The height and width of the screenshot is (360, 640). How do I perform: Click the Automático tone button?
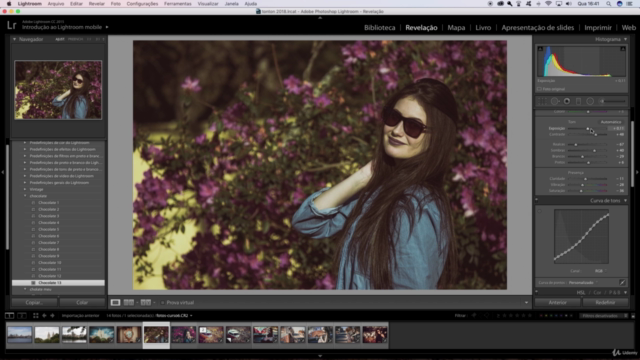611,122
